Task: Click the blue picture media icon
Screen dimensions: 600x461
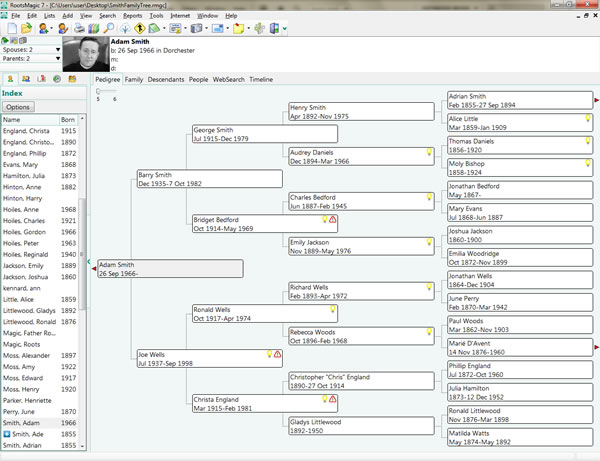Action: [217, 28]
